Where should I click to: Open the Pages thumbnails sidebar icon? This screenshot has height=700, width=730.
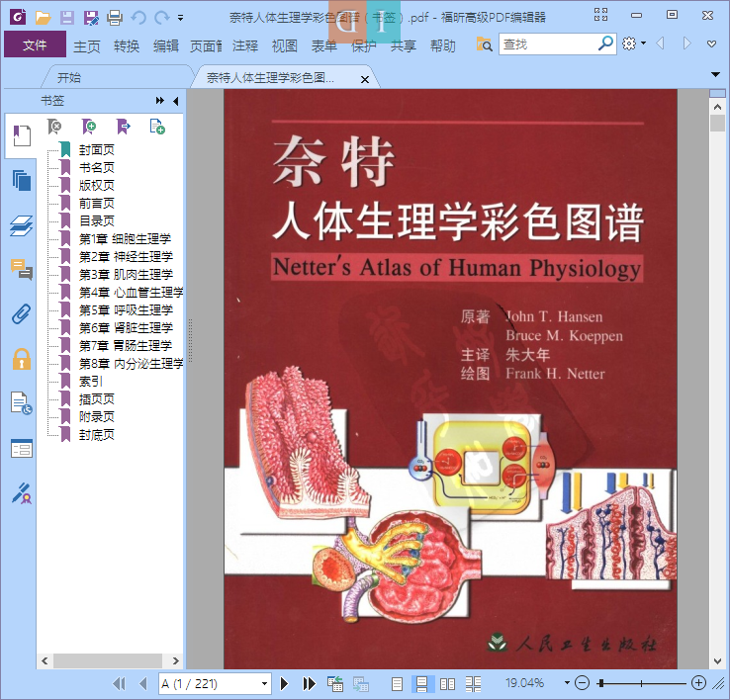click(22, 180)
